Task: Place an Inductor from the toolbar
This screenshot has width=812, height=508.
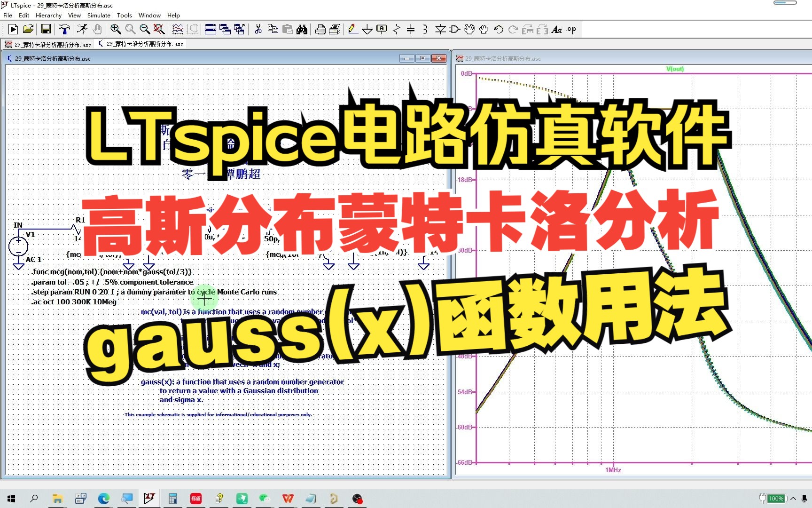Action: pos(425,29)
